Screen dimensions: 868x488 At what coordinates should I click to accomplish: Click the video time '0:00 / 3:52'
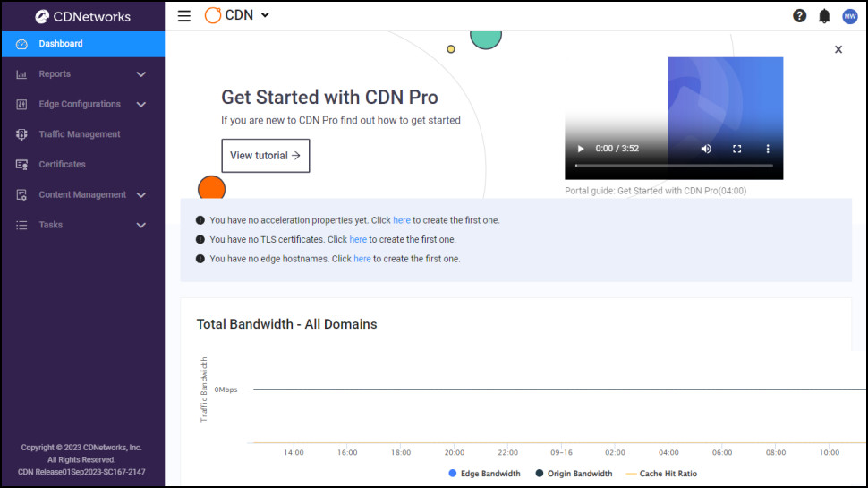pyautogui.click(x=617, y=149)
